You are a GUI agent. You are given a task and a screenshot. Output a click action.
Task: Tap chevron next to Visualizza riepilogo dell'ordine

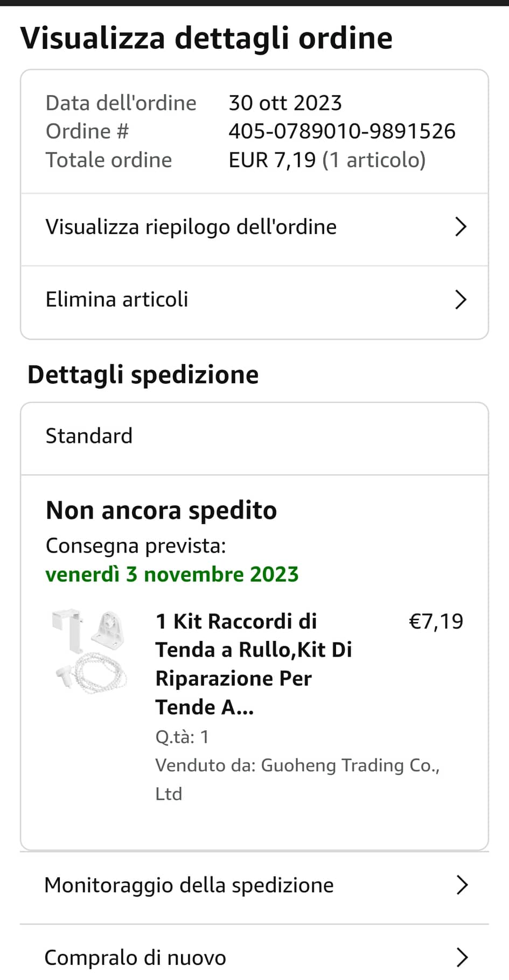pyautogui.click(x=461, y=227)
